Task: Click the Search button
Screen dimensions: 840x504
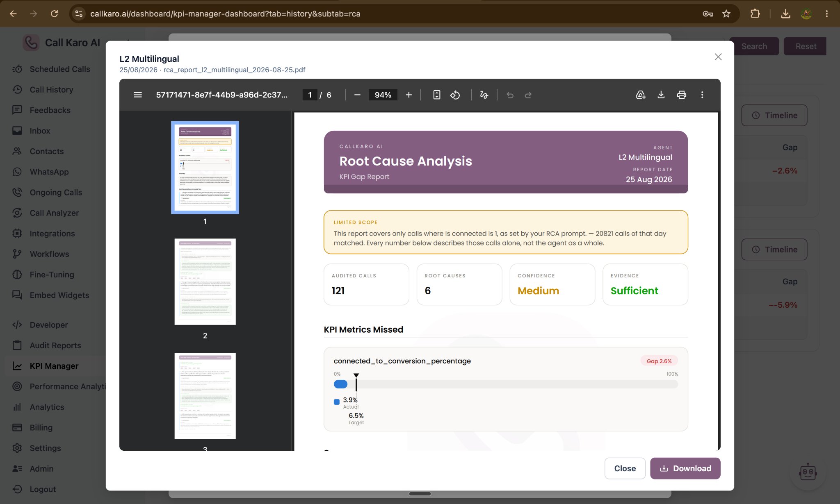Action: pyautogui.click(x=754, y=46)
